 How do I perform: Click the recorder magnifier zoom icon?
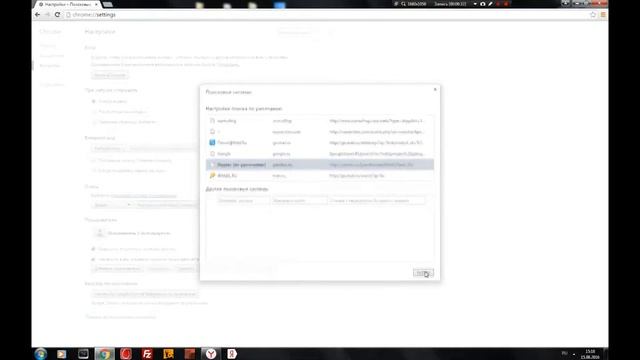click(x=404, y=4)
